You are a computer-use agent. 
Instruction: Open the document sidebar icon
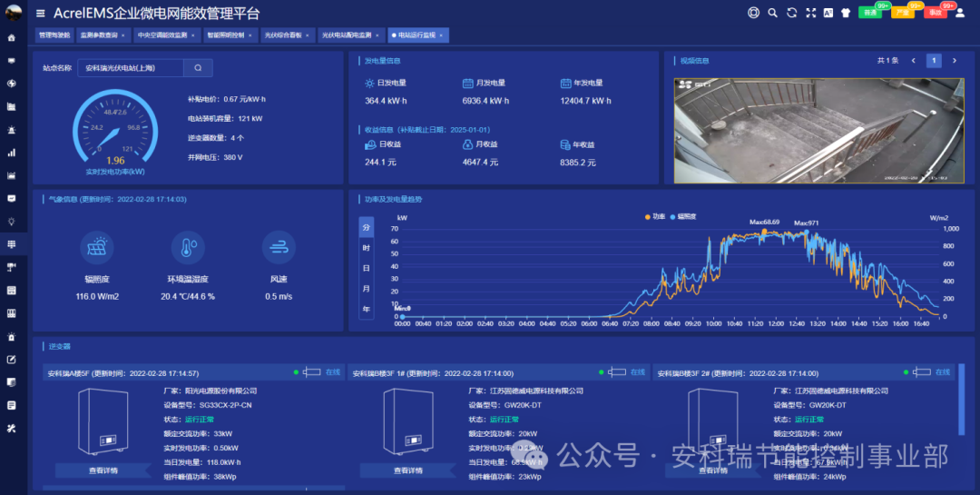(11, 405)
